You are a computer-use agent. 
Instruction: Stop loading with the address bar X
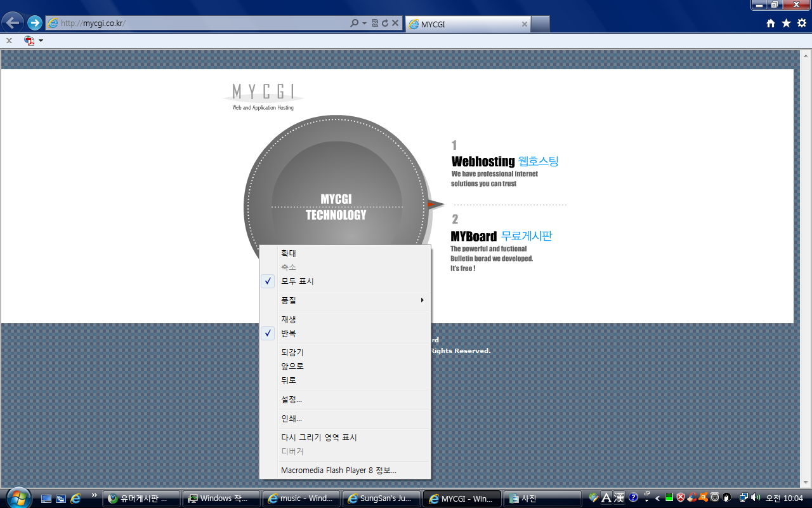395,23
